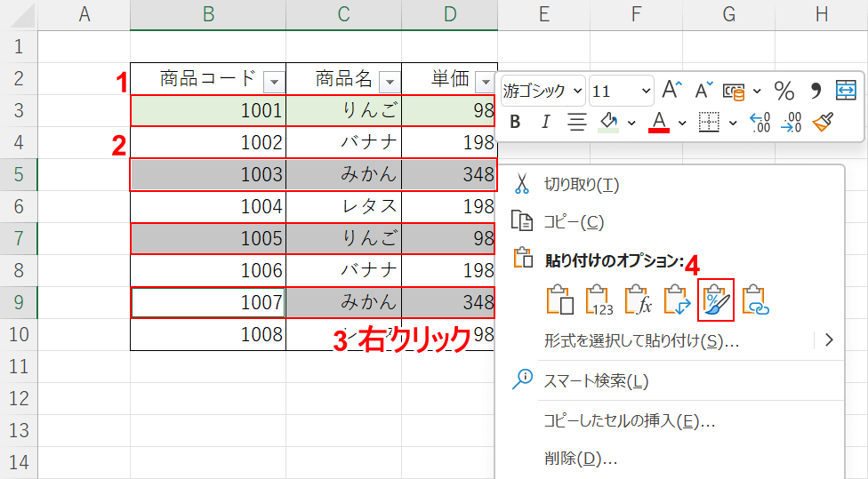The width and height of the screenshot is (868, 479).
Task: Click the paste values (123) icon
Action: [x=600, y=300]
